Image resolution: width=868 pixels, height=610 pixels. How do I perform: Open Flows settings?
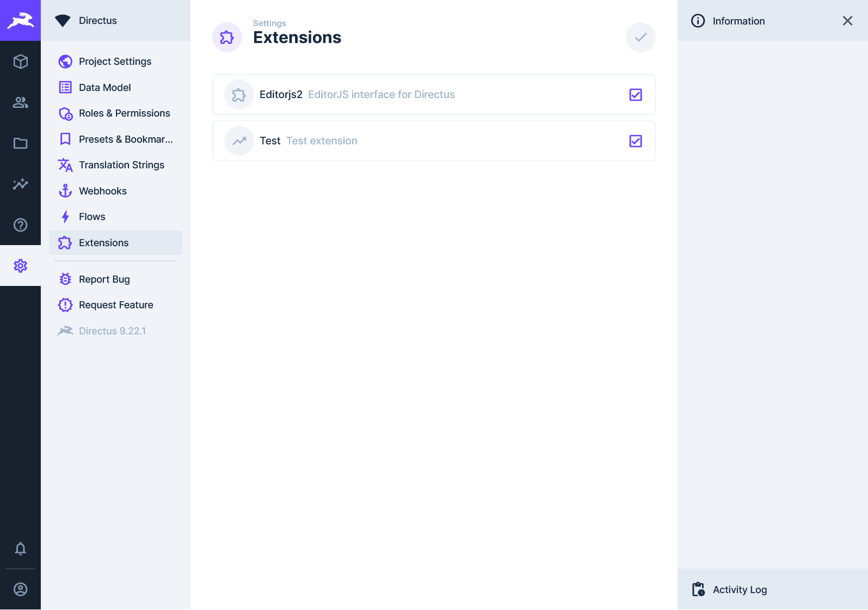click(115, 217)
